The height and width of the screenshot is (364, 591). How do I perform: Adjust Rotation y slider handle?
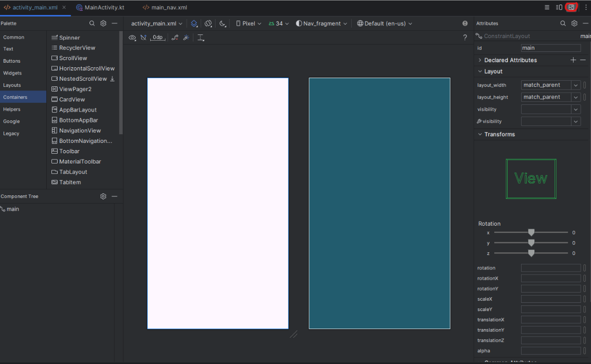[x=531, y=243]
